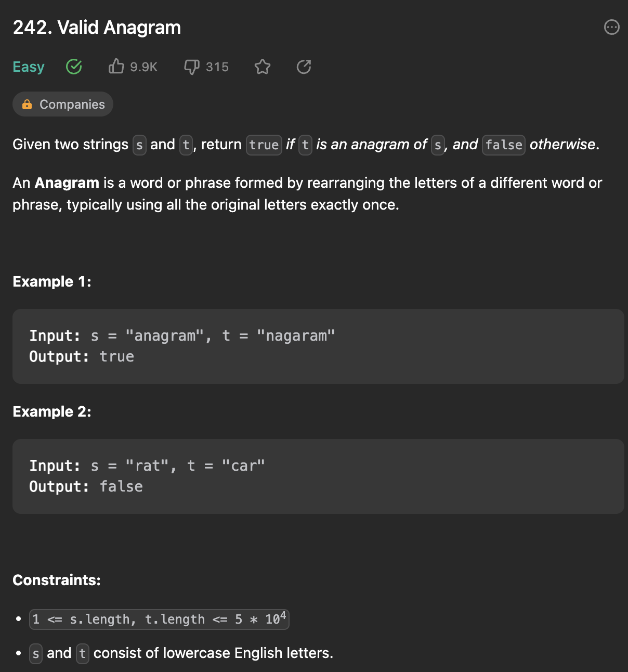Click the Constraints heading
This screenshot has height=672, width=628.
pos(57,580)
